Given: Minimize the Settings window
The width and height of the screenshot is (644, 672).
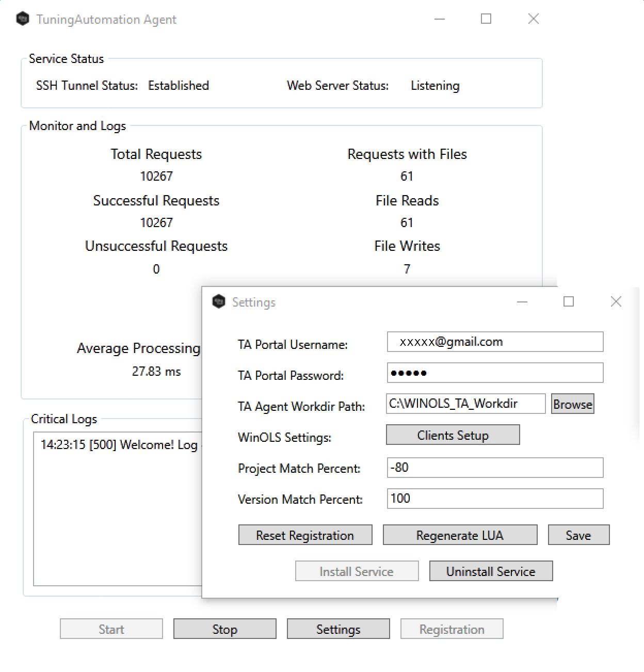Looking at the screenshot, I should pos(522,302).
